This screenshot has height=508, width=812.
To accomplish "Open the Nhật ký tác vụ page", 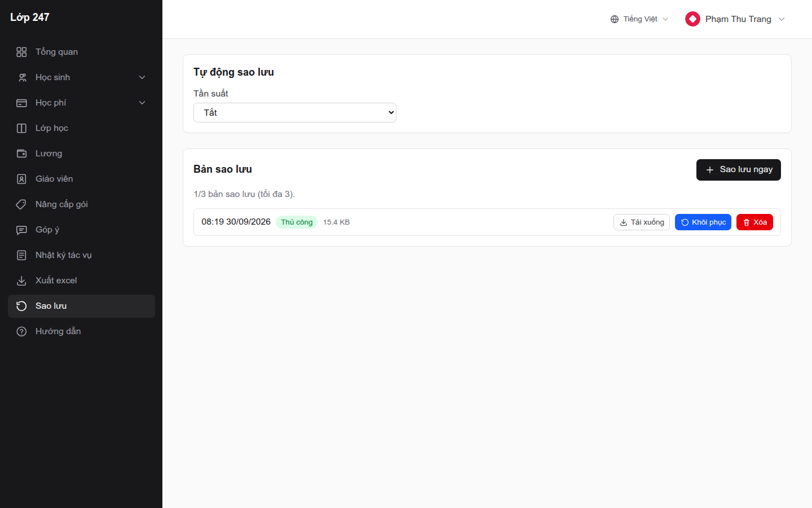I will (81, 255).
